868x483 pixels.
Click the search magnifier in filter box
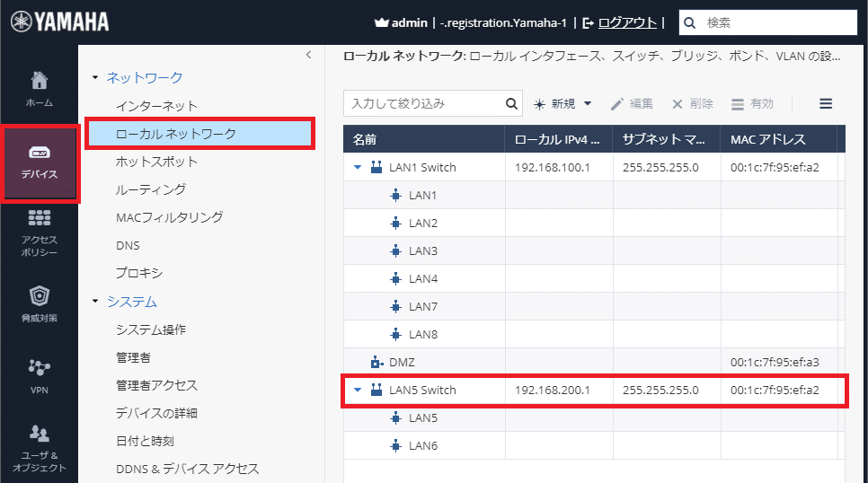[511, 104]
